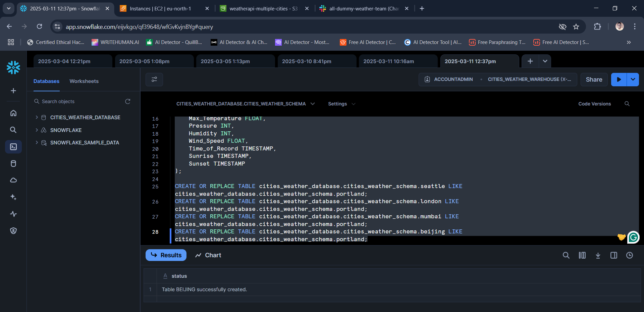Click the handshake emoji icon in editor
This screenshot has width=644, height=312.
[x=622, y=237]
